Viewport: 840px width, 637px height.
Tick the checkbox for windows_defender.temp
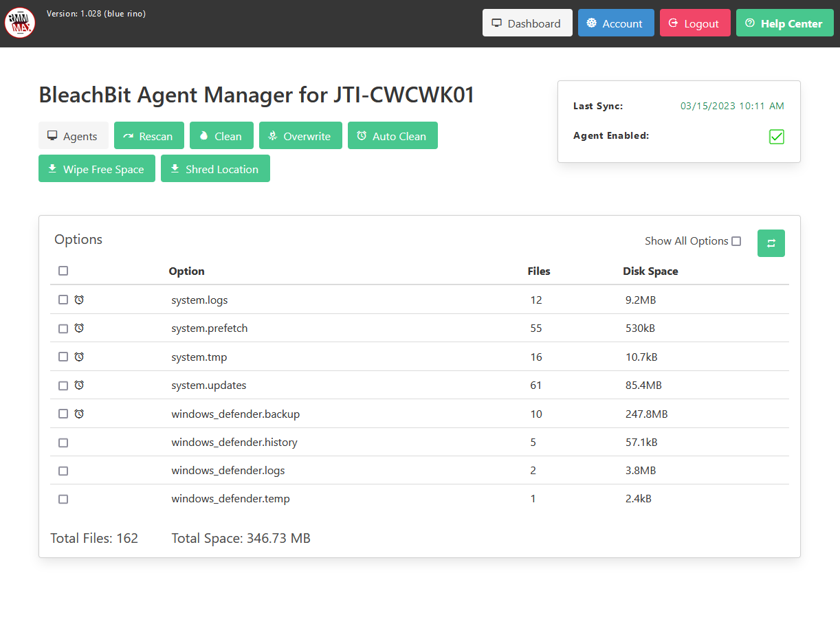pyautogui.click(x=63, y=499)
